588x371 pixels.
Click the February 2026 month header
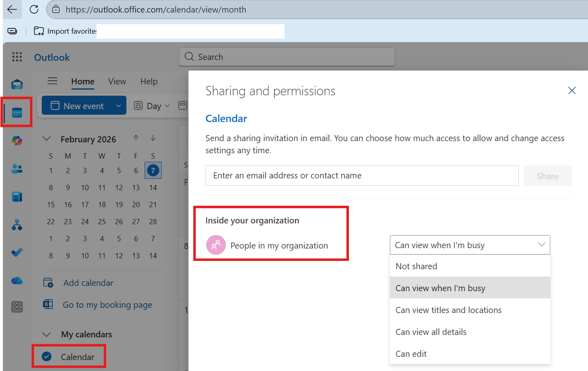[x=88, y=139]
